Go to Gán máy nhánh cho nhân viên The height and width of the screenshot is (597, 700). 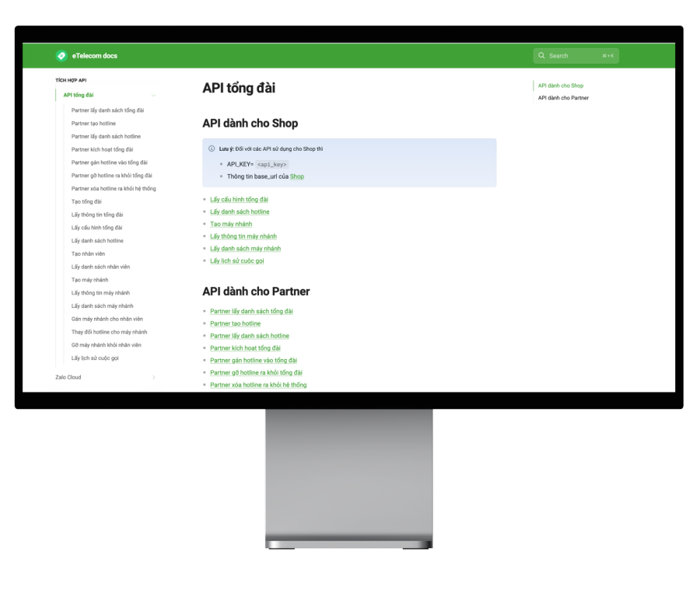click(x=107, y=319)
